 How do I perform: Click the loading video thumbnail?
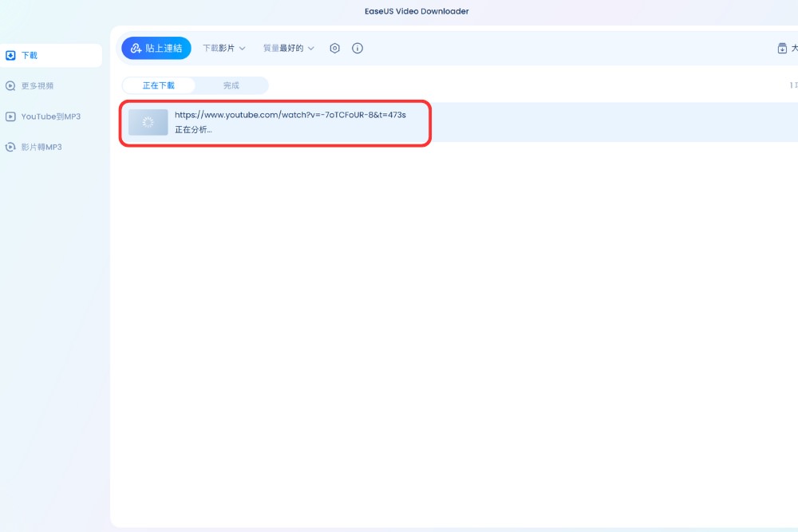pyautogui.click(x=148, y=122)
